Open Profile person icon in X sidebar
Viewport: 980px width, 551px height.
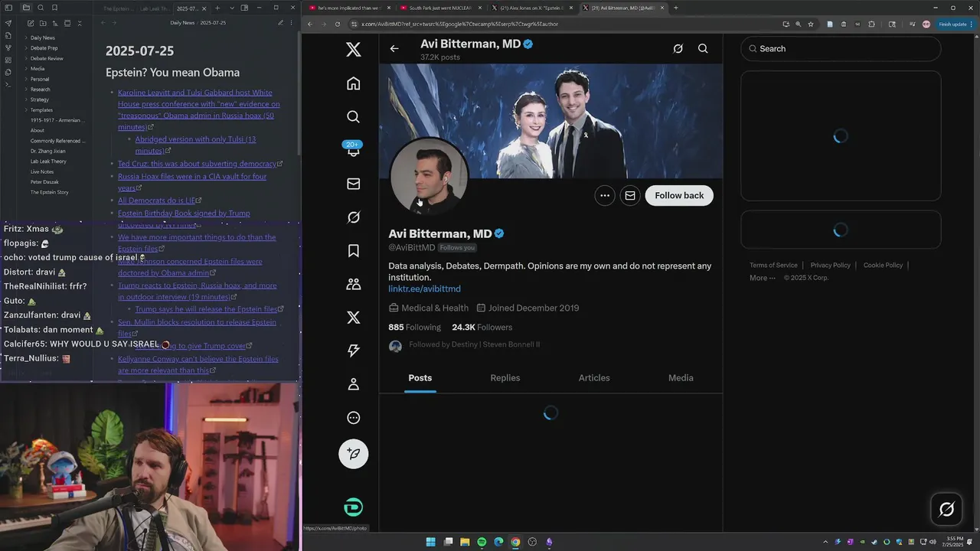click(353, 384)
